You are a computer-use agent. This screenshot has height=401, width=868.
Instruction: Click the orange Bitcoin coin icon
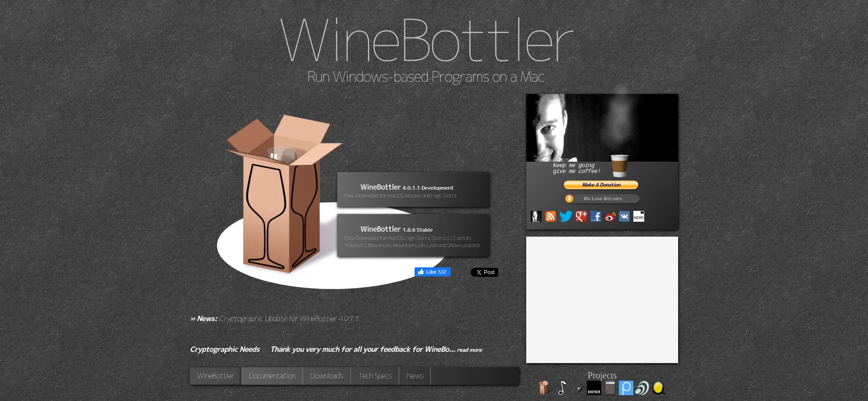click(x=569, y=199)
